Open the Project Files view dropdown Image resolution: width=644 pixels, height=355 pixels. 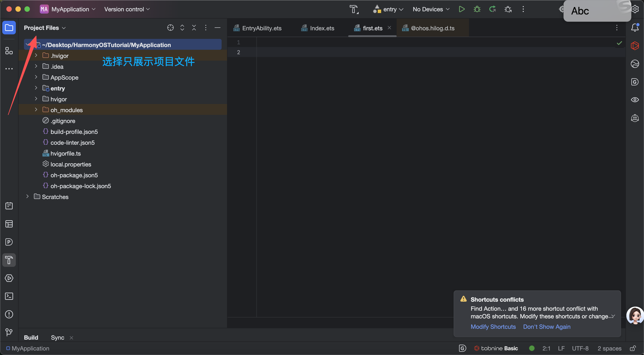pos(45,28)
